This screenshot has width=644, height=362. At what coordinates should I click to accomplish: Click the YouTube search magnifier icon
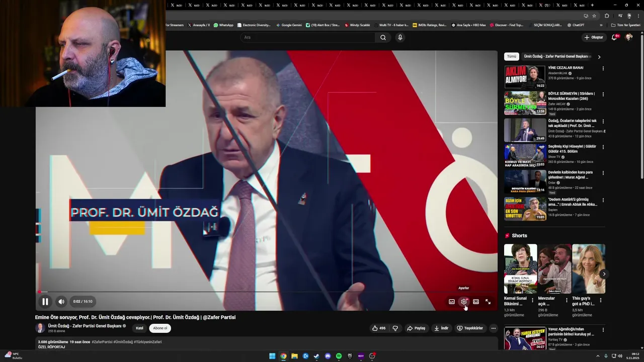click(383, 37)
